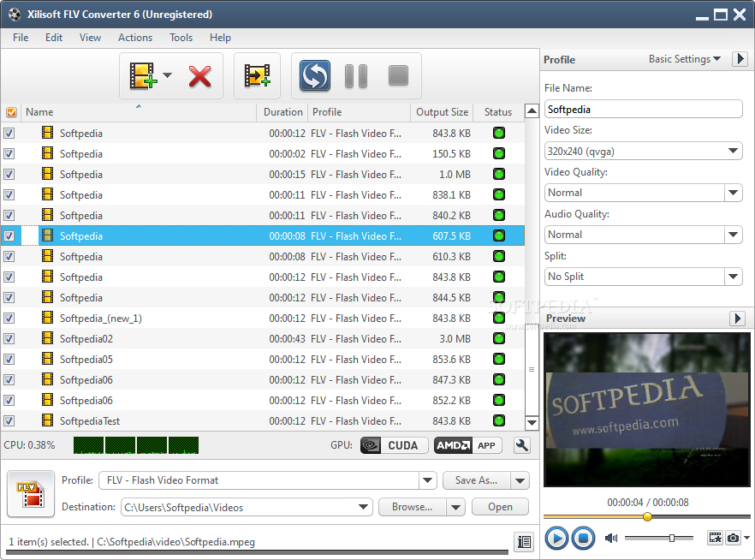Image resolution: width=755 pixels, height=560 pixels.
Task: Open the Basic Settings dropdown
Action: click(684, 59)
